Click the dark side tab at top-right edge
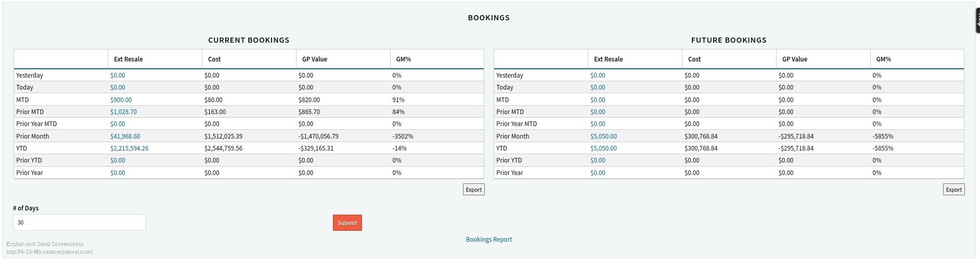Image resolution: width=980 pixels, height=261 pixels. tap(977, 21)
